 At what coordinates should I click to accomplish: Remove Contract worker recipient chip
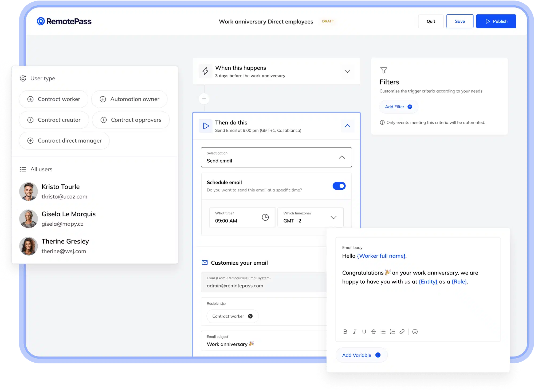[x=250, y=316]
